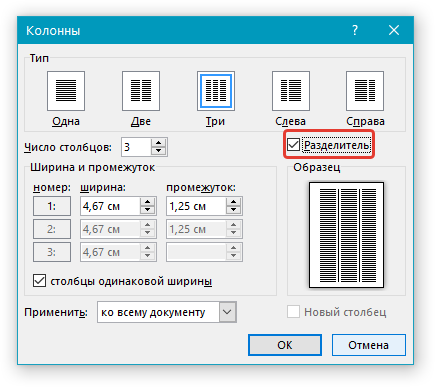The width and height of the screenshot is (435, 387).
Task: Increase column 1 ширина with up arrow
Action: 147,202
